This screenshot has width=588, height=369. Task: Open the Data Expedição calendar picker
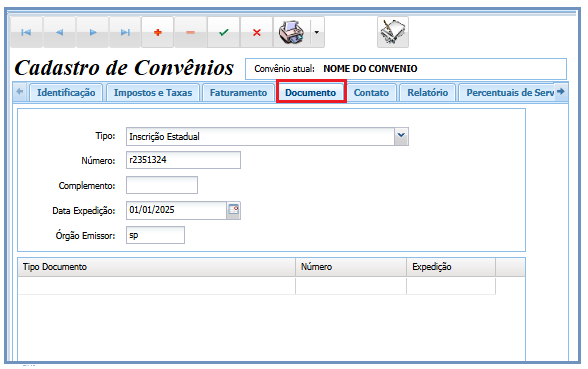click(x=234, y=210)
